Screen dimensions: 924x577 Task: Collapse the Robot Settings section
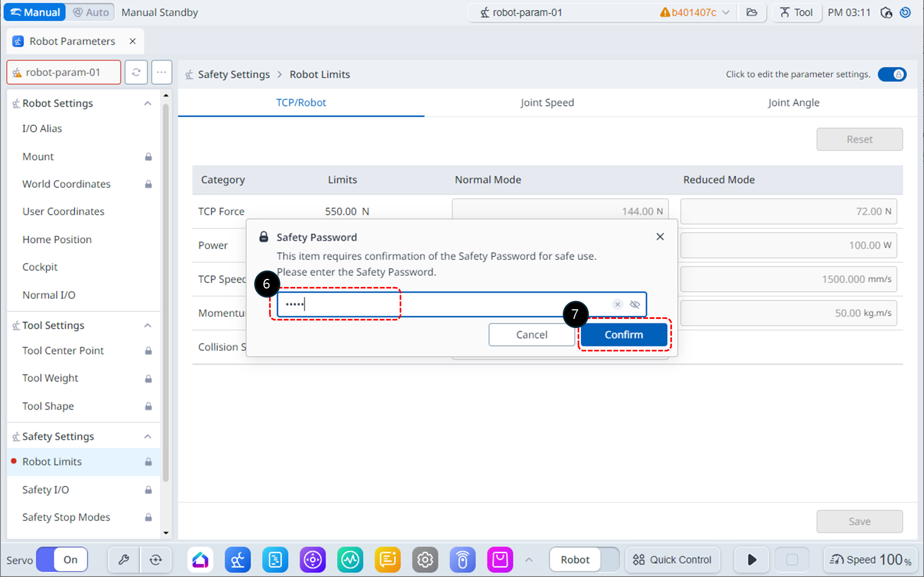click(x=148, y=103)
